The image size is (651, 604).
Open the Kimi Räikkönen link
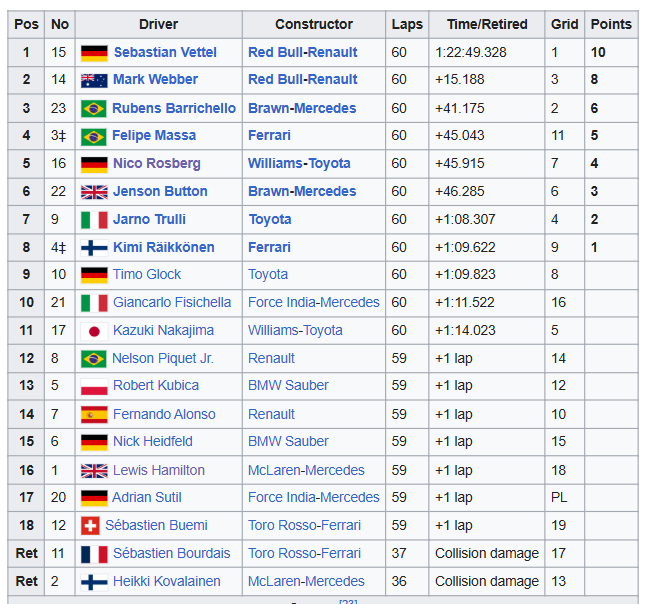point(164,247)
